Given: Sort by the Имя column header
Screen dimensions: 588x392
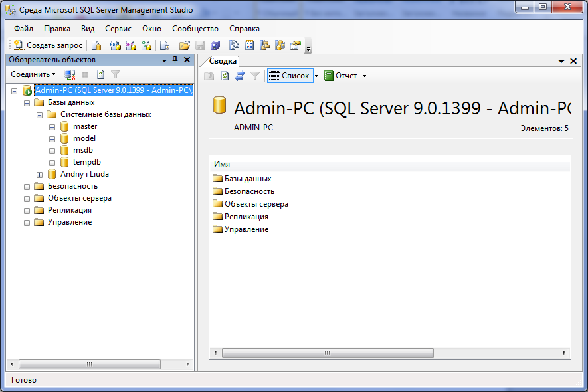Looking at the screenshot, I should (x=390, y=164).
